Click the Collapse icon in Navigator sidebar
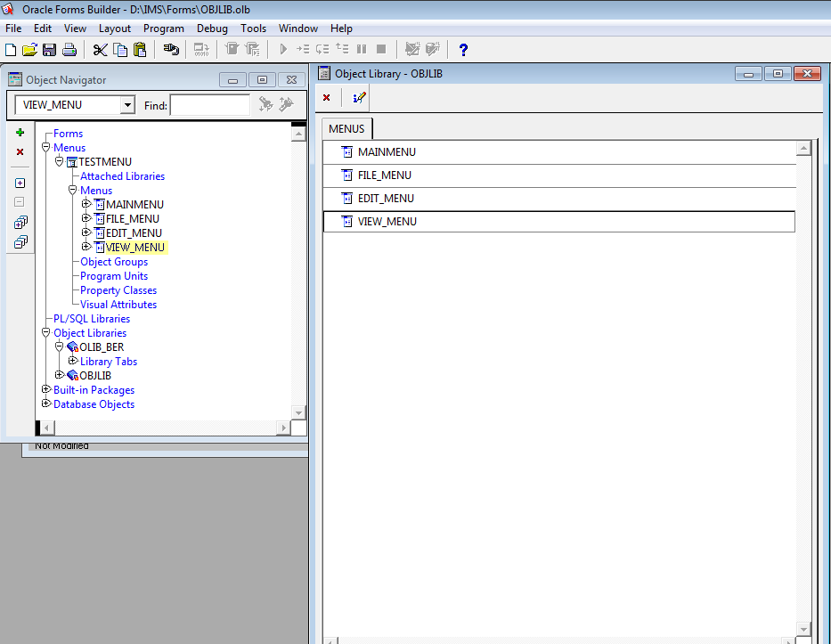The image size is (831, 644). 19,202
